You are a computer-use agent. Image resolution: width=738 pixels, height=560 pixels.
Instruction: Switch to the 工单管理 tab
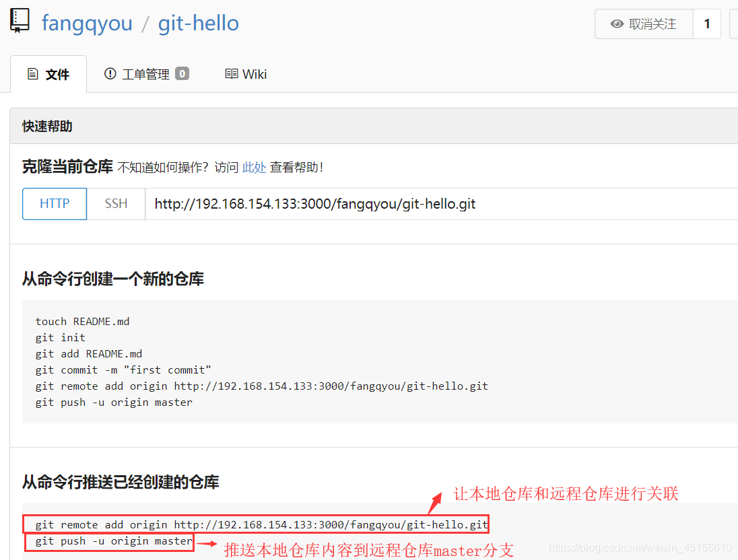[x=146, y=74]
